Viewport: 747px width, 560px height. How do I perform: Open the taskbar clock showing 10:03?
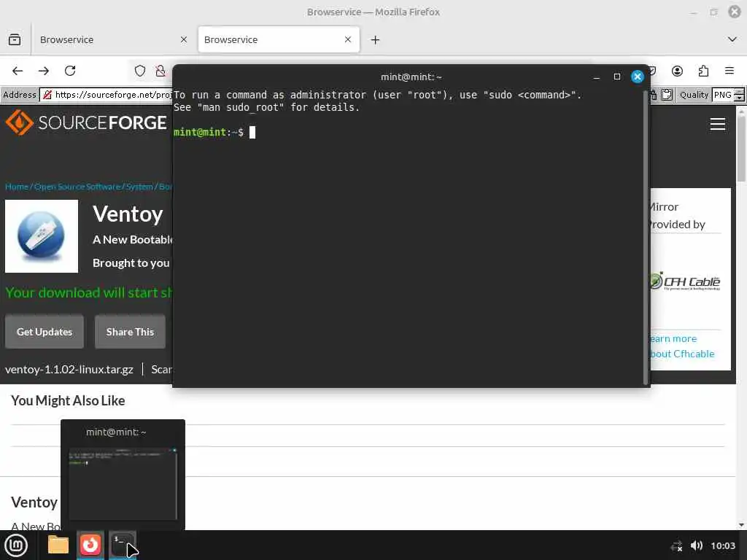(723, 545)
